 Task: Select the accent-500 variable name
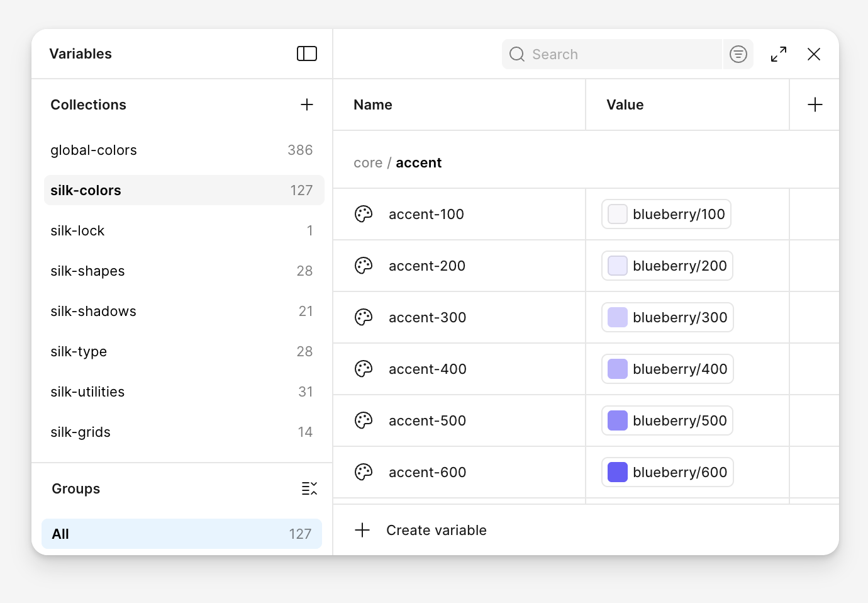pos(427,420)
